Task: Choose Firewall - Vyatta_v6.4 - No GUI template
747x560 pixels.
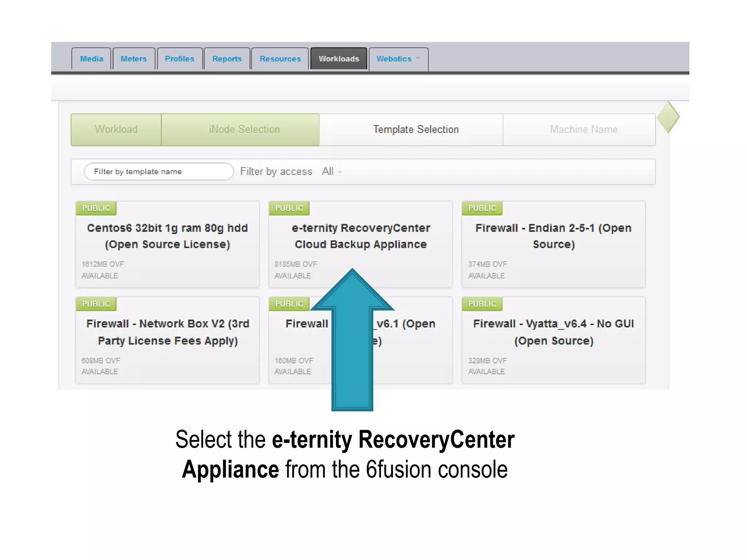Action: coord(553,340)
